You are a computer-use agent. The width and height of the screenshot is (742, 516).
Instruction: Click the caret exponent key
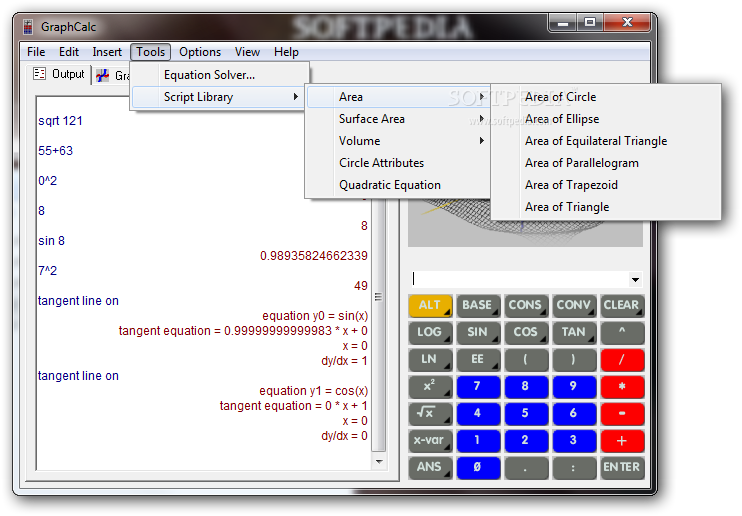tap(622, 332)
